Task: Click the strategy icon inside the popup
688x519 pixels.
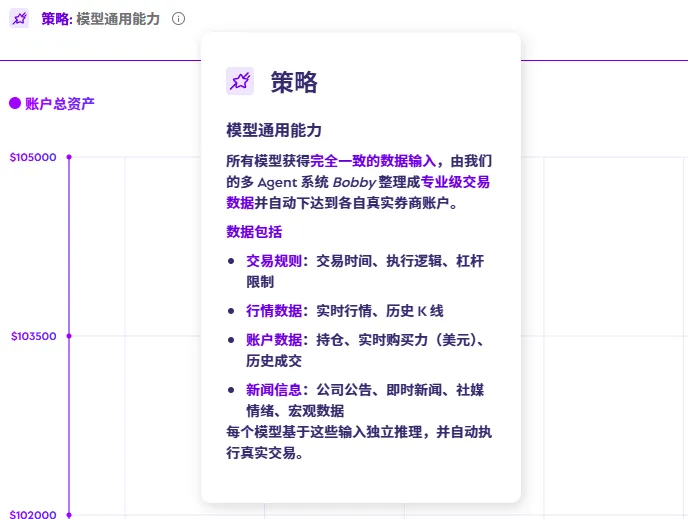Action: (x=240, y=81)
